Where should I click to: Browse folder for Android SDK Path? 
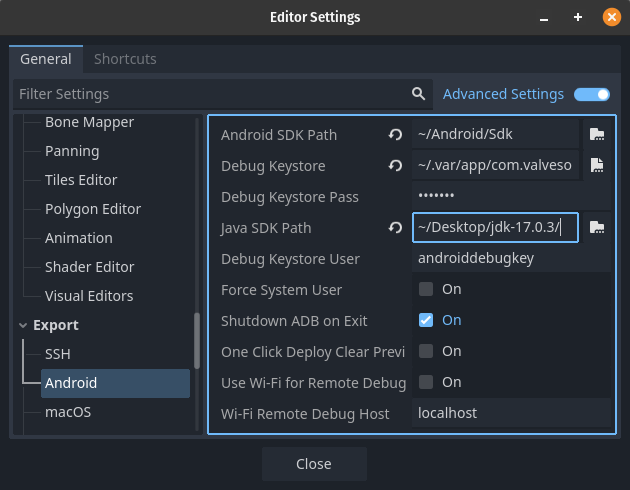[x=597, y=135]
